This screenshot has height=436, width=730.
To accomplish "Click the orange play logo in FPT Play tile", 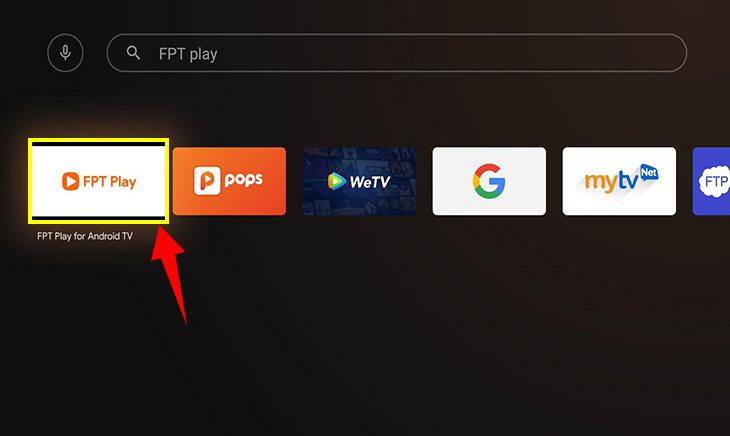I will click(70, 181).
